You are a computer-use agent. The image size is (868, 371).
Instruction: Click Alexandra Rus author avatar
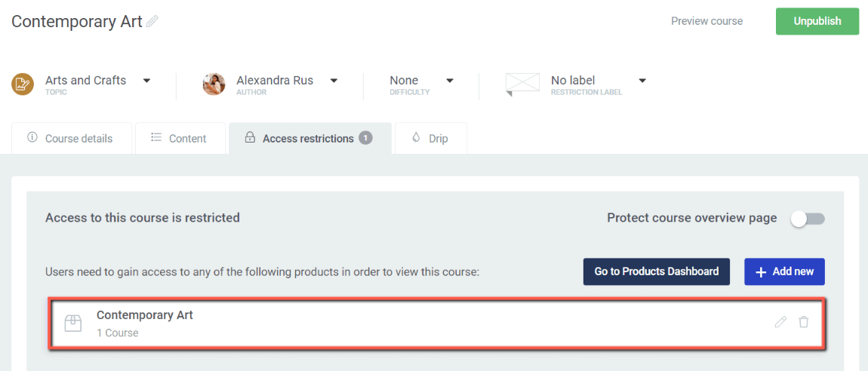(x=214, y=84)
